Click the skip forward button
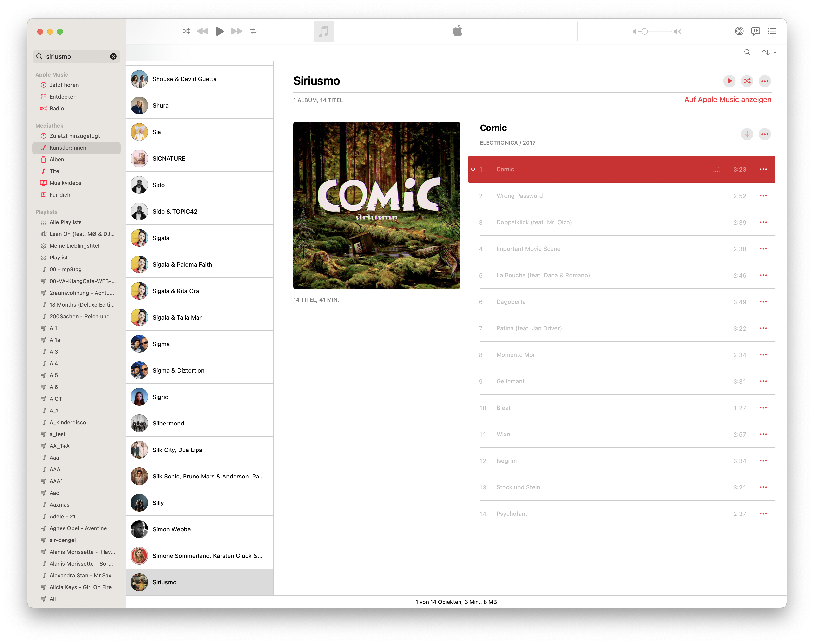The width and height of the screenshot is (814, 644). 236,31
